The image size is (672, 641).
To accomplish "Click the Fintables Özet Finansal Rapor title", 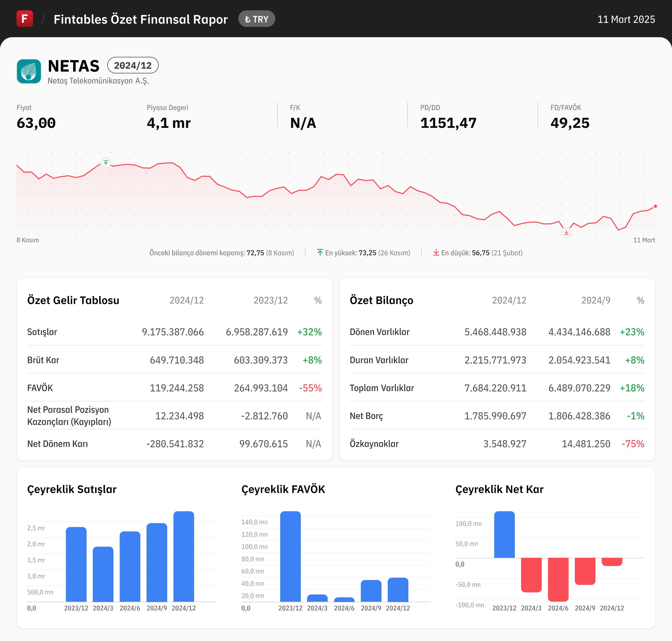I will (x=141, y=19).
